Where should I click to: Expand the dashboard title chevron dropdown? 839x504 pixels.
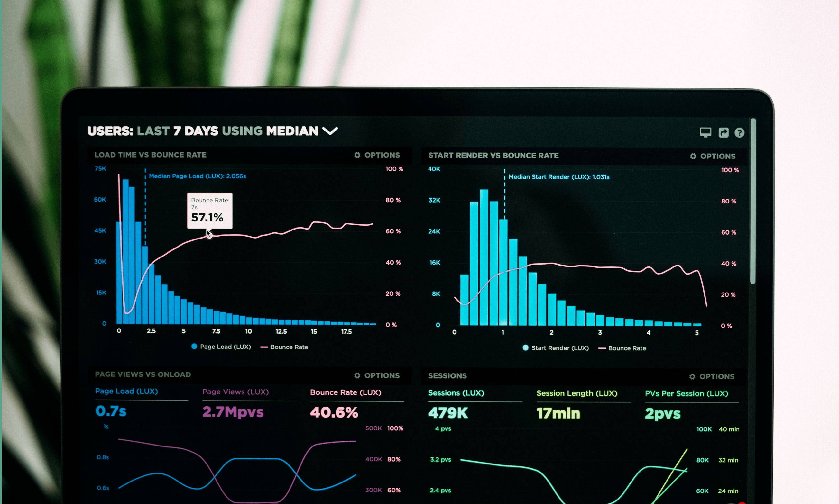pyautogui.click(x=330, y=131)
